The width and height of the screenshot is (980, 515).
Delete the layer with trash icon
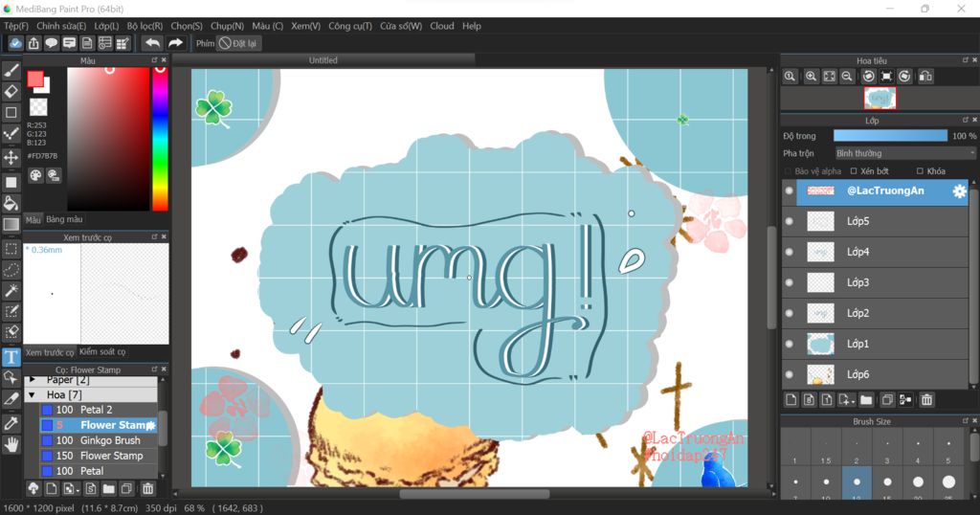926,399
